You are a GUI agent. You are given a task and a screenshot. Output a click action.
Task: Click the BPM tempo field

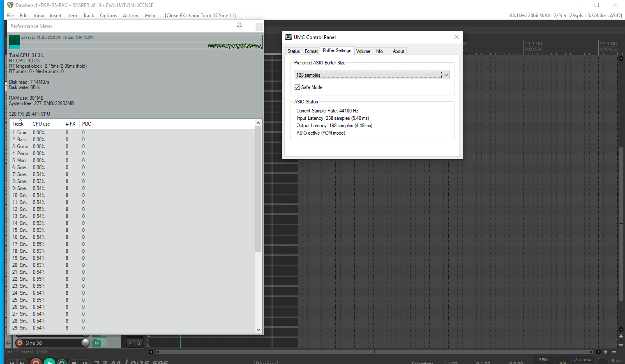click(543, 361)
